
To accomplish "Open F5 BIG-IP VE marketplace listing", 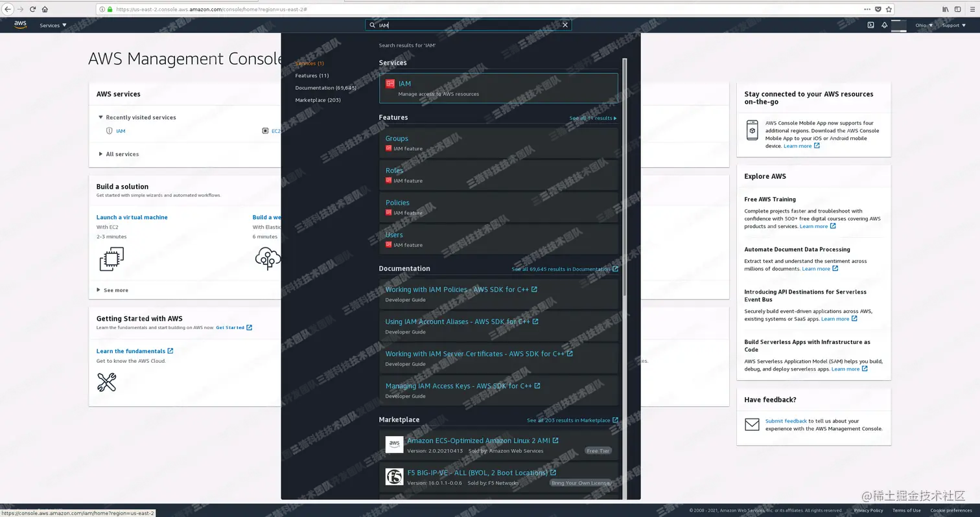I will pyautogui.click(x=481, y=473).
